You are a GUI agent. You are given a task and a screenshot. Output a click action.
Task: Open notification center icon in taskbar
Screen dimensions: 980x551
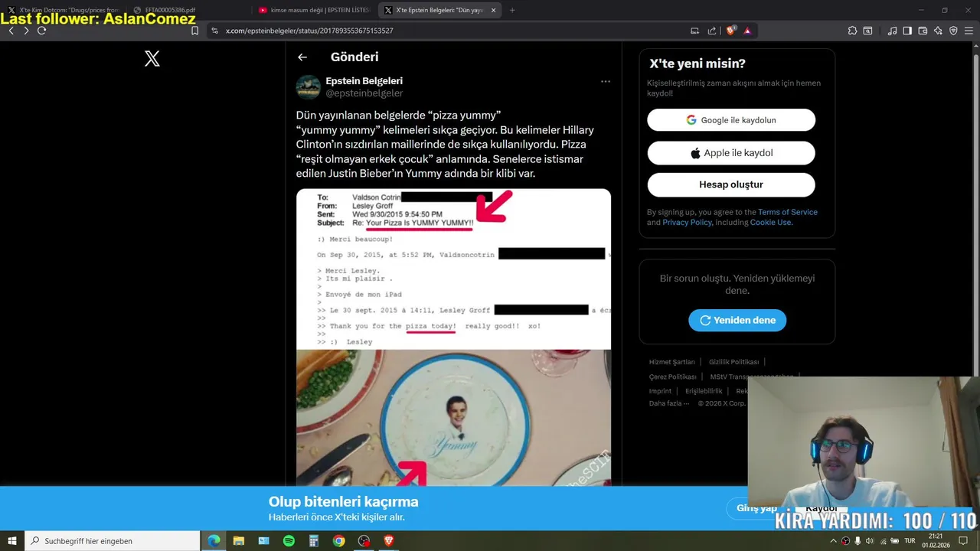point(964,541)
